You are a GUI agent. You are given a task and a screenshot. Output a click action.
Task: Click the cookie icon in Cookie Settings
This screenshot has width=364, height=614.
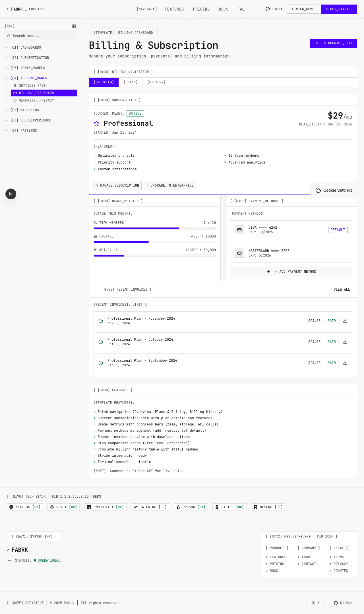point(318,190)
